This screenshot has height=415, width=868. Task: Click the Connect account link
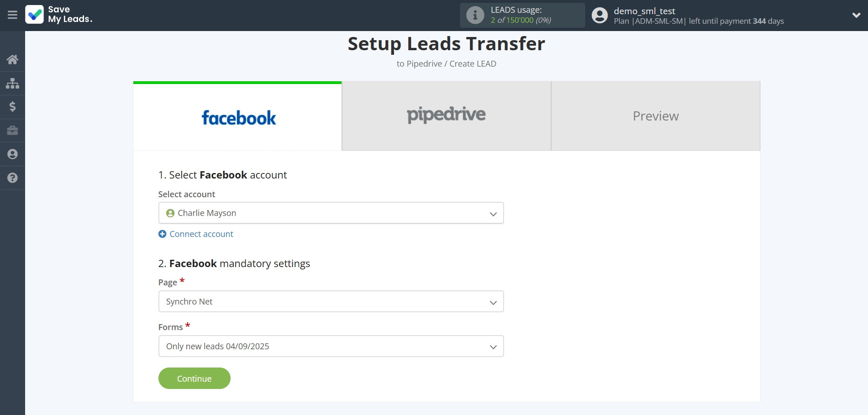point(201,234)
